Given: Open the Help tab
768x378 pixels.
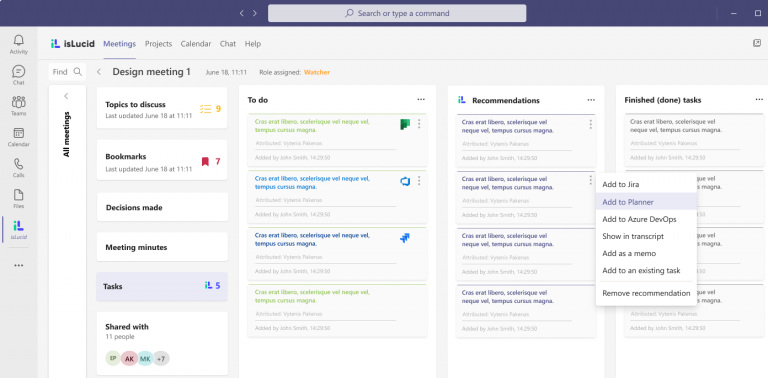Looking at the screenshot, I should click(253, 44).
